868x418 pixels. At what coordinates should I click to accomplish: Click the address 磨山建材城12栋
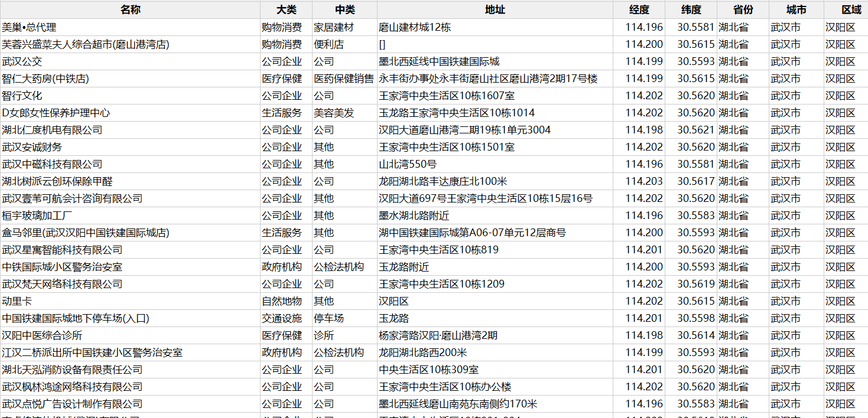coord(495,27)
